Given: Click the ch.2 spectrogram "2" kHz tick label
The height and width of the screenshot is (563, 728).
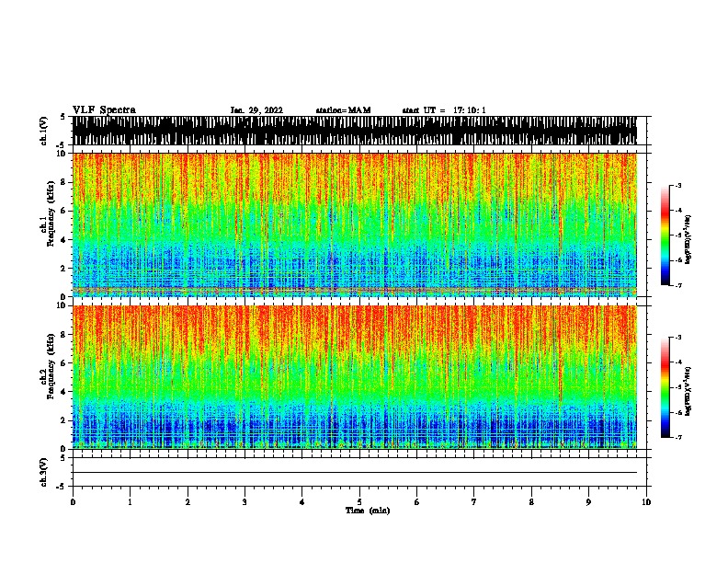Looking at the screenshot, I should tap(64, 420).
